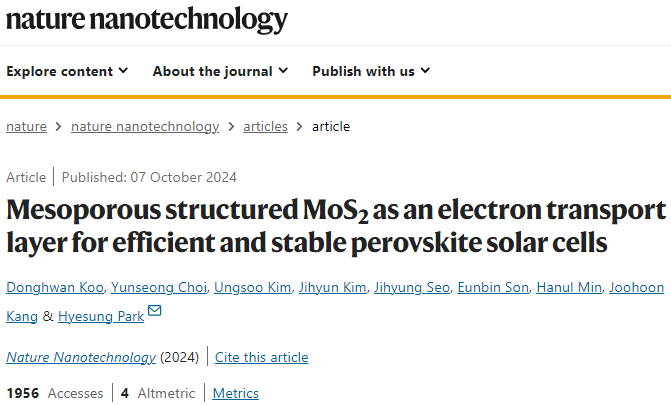Open the Publish with us menu
Viewport: 671px width, 405px height.
[371, 71]
